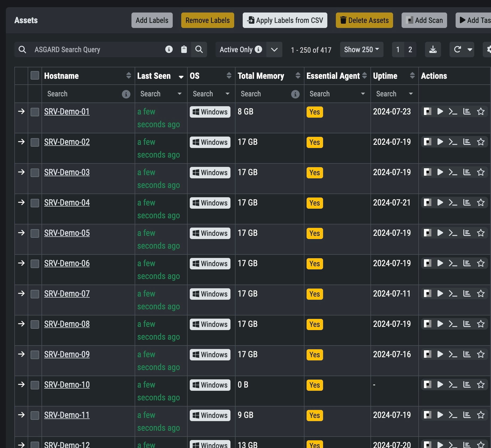This screenshot has height=448, width=491.
Task: Expand the Active Only filter dropdown
Action: click(274, 50)
